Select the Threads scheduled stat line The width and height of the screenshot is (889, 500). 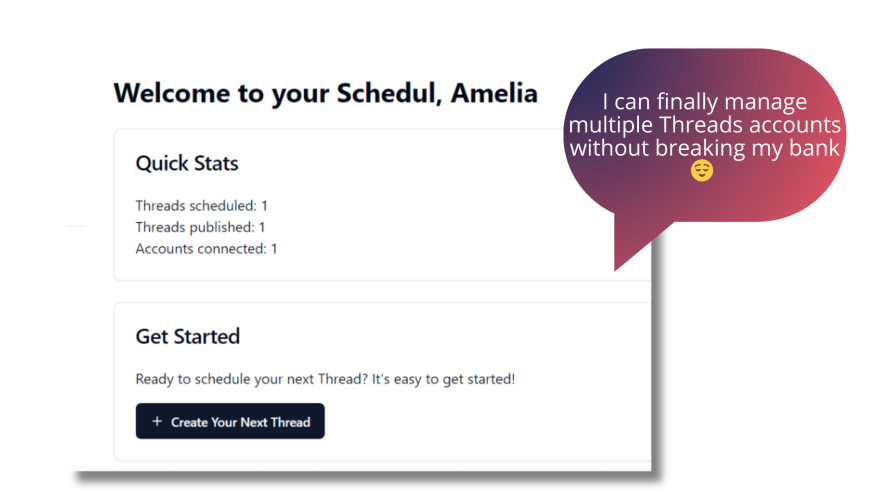coord(201,205)
